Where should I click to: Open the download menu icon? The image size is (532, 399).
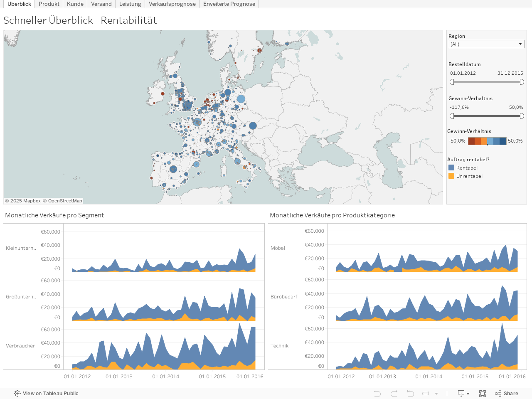click(x=463, y=394)
